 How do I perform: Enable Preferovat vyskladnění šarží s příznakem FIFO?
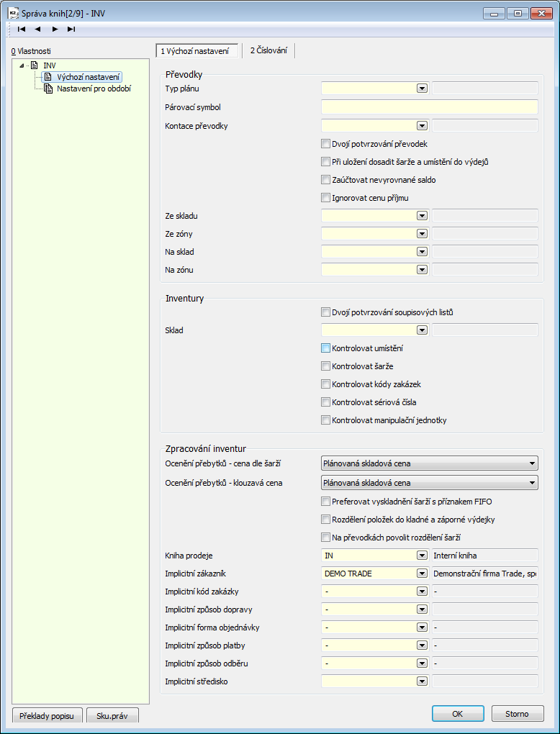coord(326,502)
